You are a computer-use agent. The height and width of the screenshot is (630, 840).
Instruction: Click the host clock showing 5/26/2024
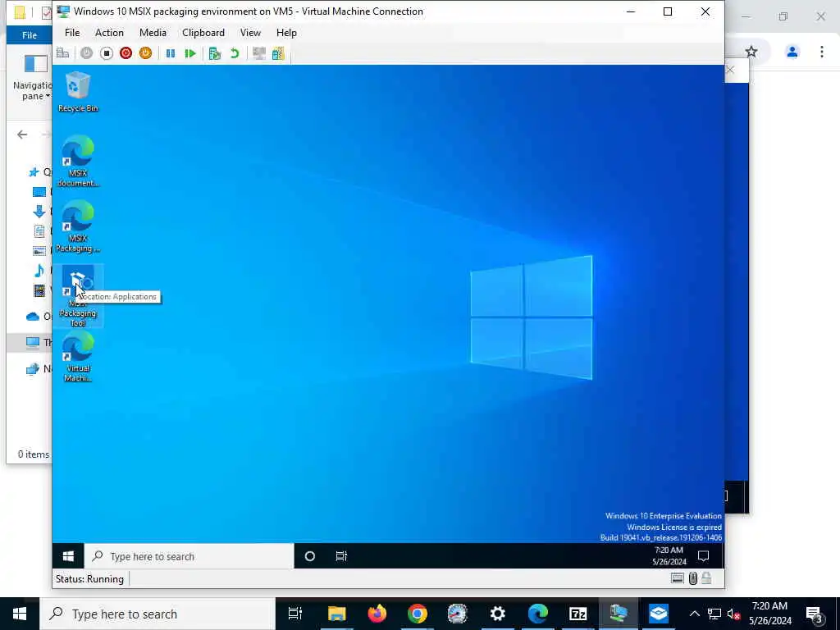pos(769,614)
